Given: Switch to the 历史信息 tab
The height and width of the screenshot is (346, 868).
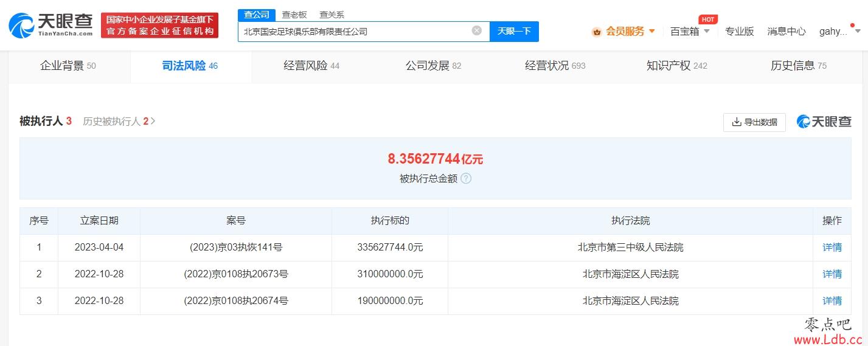Looking at the screenshot, I should click(798, 66).
